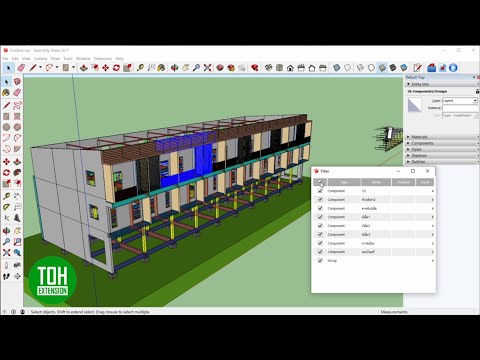Click the blue round arrow icon in top toolbar
This screenshot has width=480, height=360.
click(x=453, y=68)
